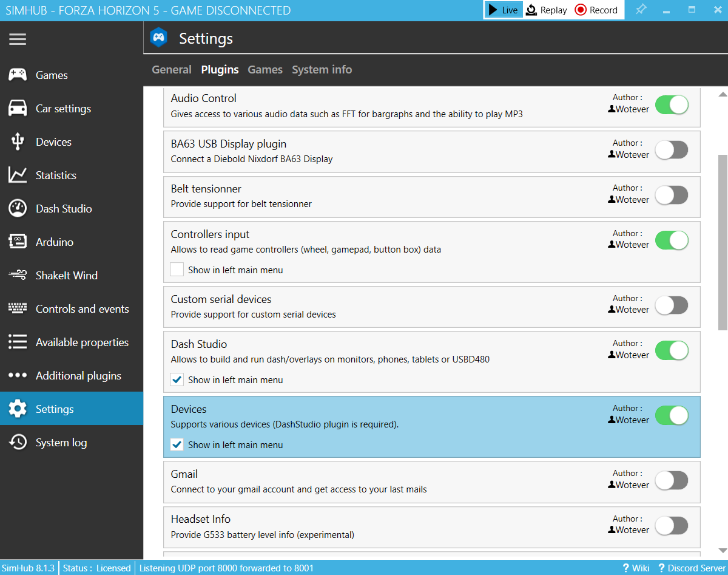728x575 pixels.
Task: Click the scrollbar down arrow in plugin list
Action: point(723,550)
